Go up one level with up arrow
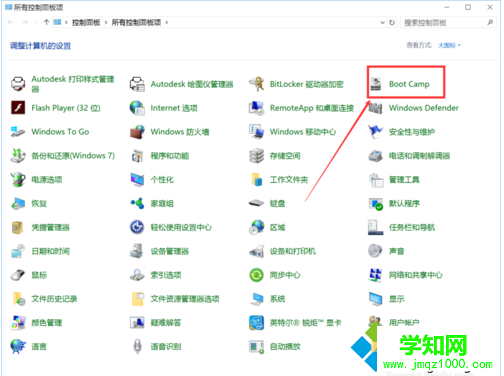The width and height of the screenshot is (504, 376). point(46,22)
